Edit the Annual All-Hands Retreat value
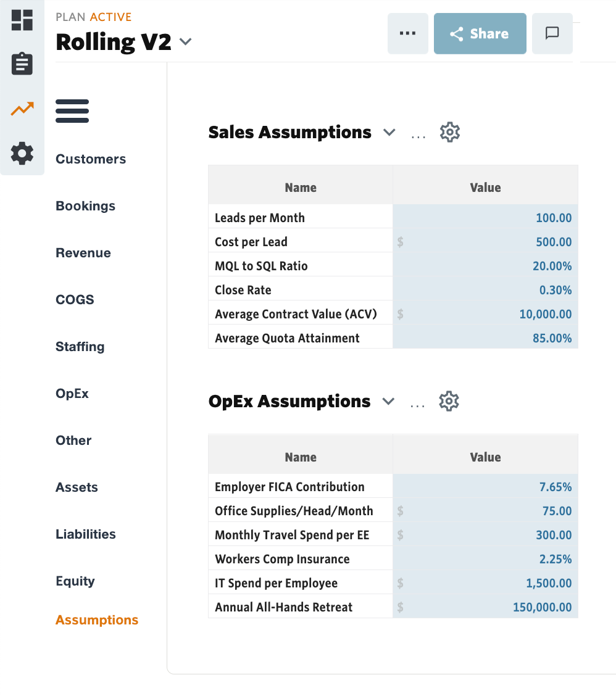Screen dimensions: 616x696 point(485,607)
